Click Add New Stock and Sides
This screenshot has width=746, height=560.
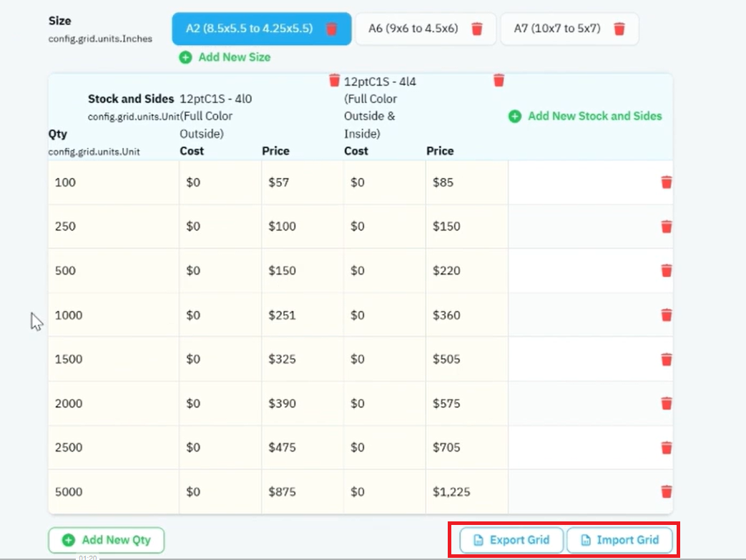(585, 116)
